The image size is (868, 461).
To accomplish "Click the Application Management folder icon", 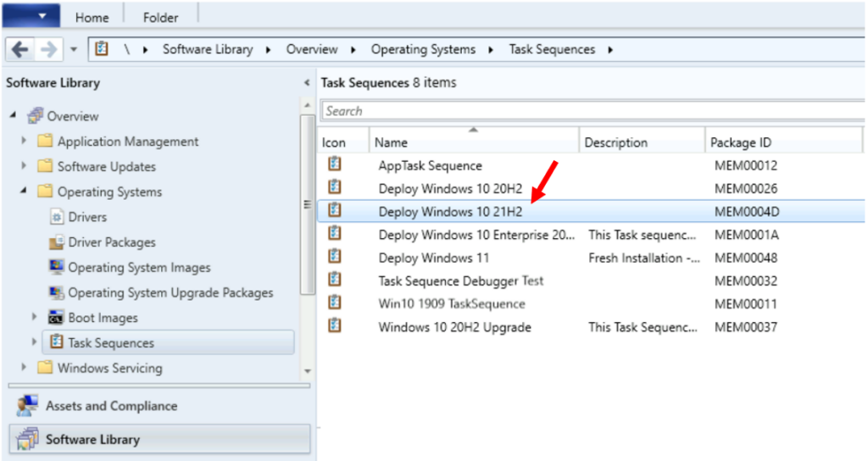I will tap(45, 141).
